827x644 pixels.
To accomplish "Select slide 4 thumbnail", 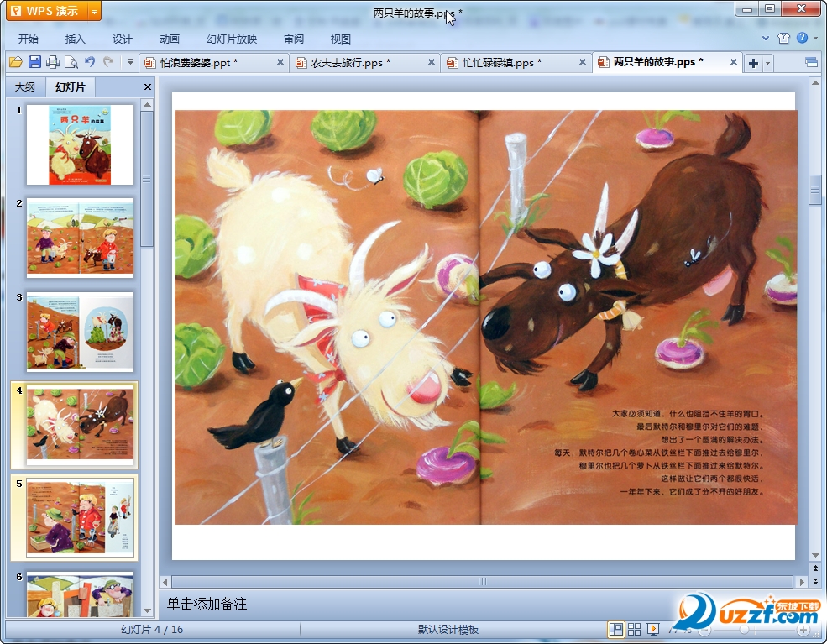I will [80, 425].
